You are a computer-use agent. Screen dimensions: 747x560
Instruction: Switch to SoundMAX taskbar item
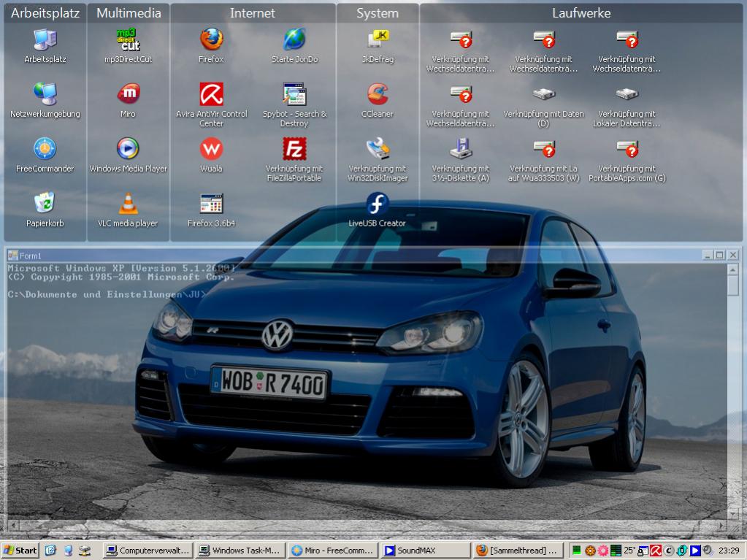pos(425,551)
